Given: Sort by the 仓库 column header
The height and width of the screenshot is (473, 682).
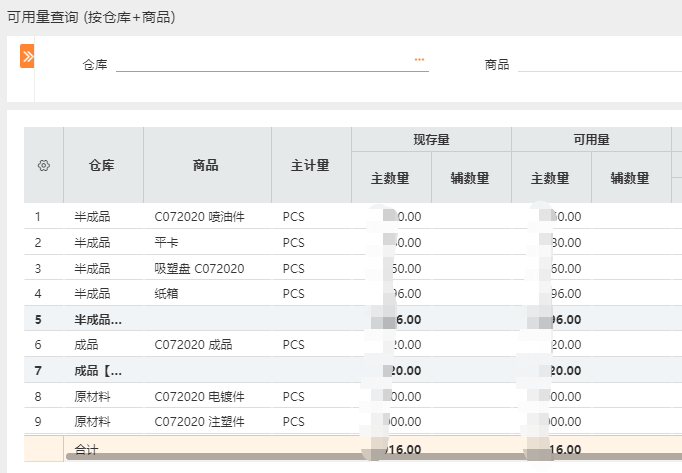Looking at the screenshot, I should click(102, 166).
